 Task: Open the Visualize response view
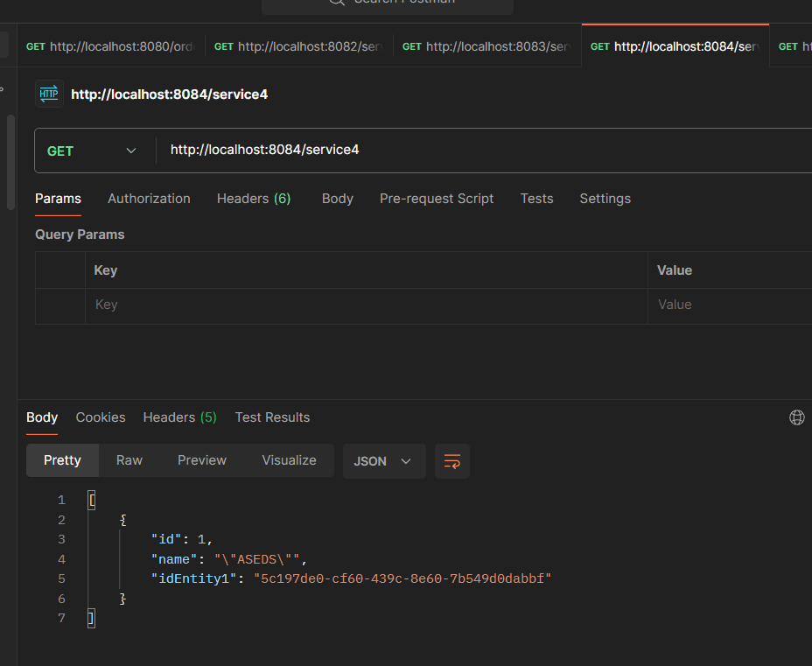[x=289, y=460]
